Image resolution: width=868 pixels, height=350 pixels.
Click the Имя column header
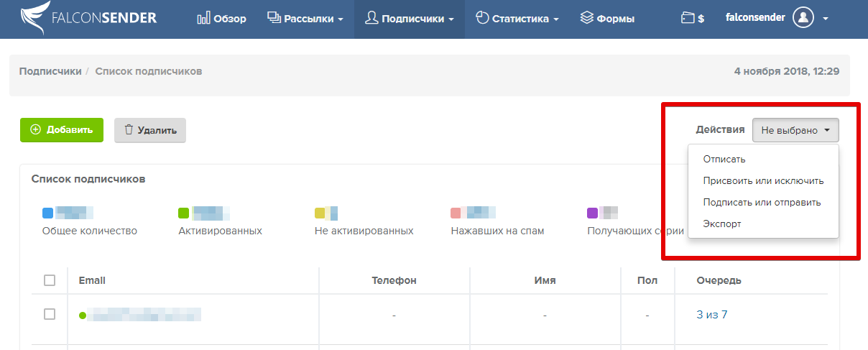click(545, 280)
